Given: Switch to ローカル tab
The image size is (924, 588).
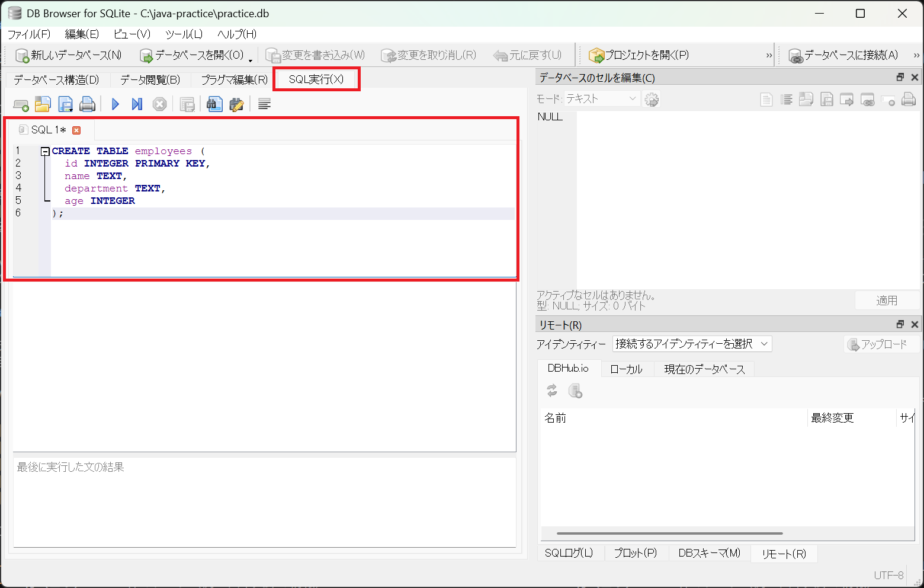Looking at the screenshot, I should 627,369.
